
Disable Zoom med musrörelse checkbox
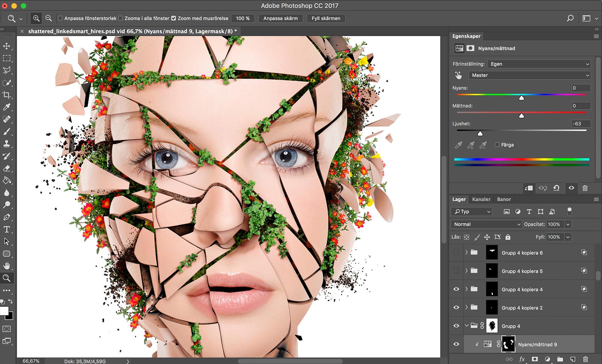(173, 18)
